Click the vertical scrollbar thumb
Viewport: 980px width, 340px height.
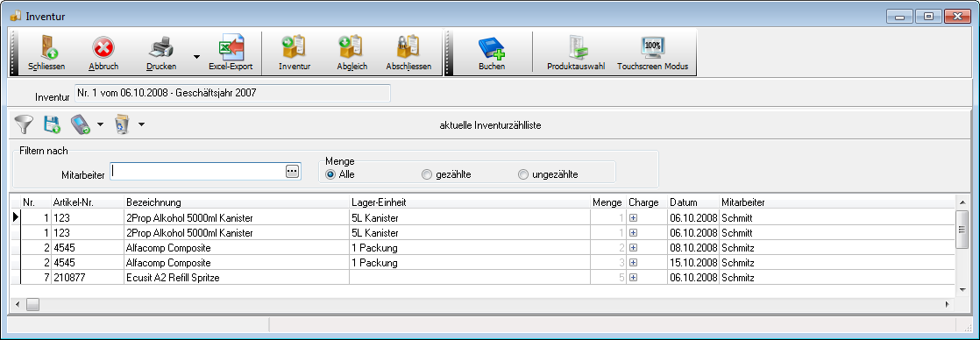click(962, 230)
